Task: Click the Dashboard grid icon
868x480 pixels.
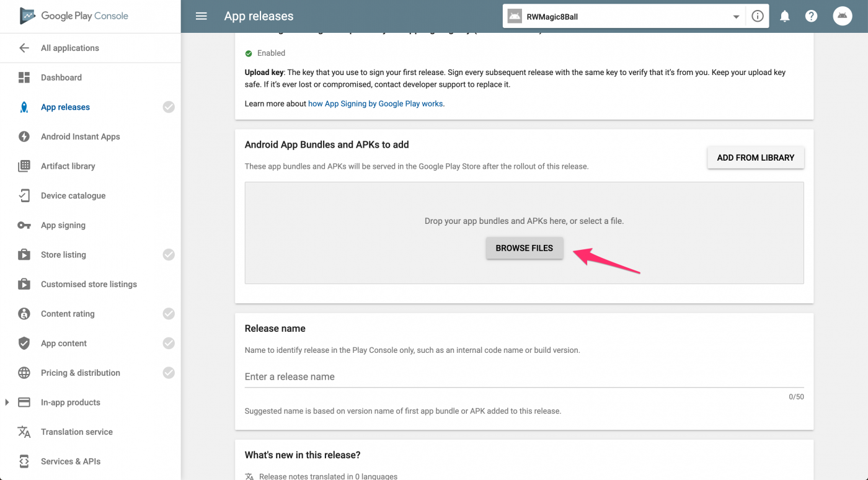Action: 24,78
